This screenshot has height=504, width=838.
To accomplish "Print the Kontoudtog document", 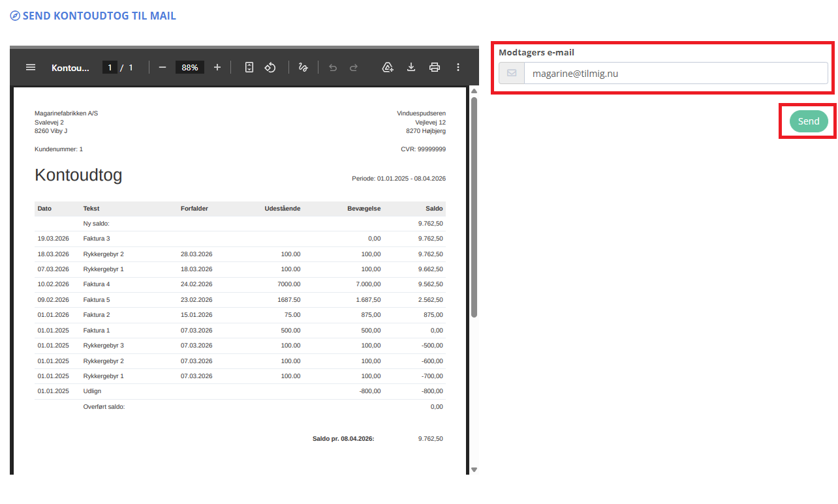I will (435, 67).
